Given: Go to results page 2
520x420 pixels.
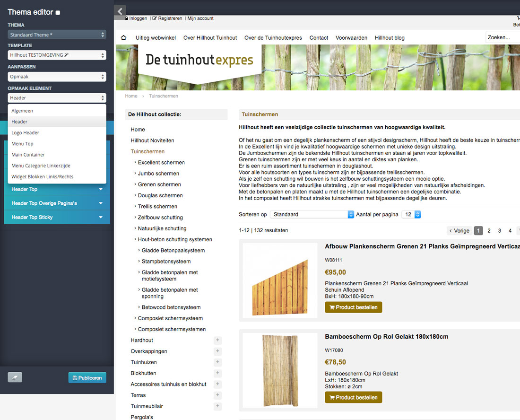Looking at the screenshot, I should 489,230.
